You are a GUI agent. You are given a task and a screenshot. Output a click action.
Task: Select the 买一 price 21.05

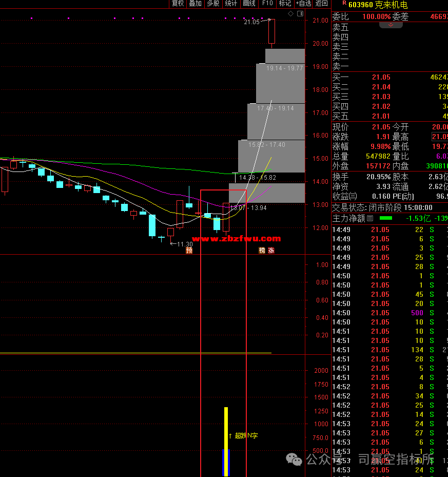pos(381,77)
